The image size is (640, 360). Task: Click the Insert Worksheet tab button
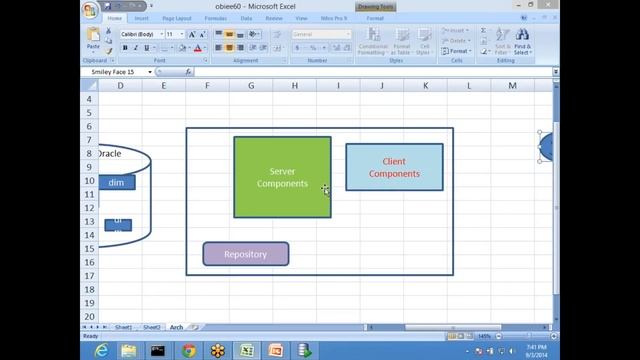click(x=195, y=327)
